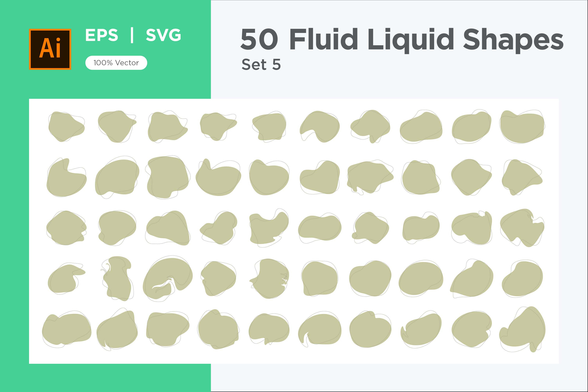
Task: Click the 100% Vector pill badge
Action: tap(116, 63)
